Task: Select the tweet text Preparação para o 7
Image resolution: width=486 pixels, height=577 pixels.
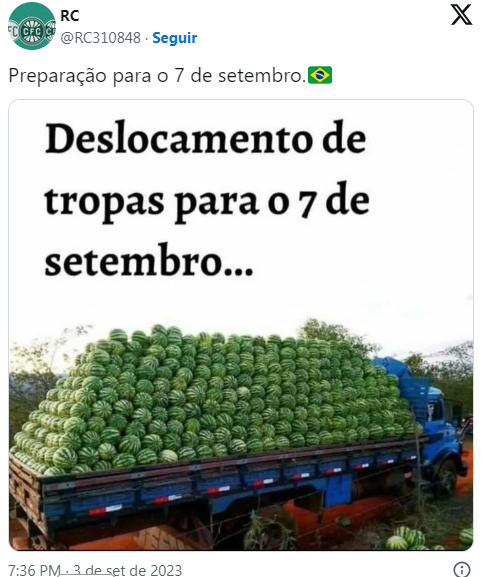Action: (x=96, y=76)
